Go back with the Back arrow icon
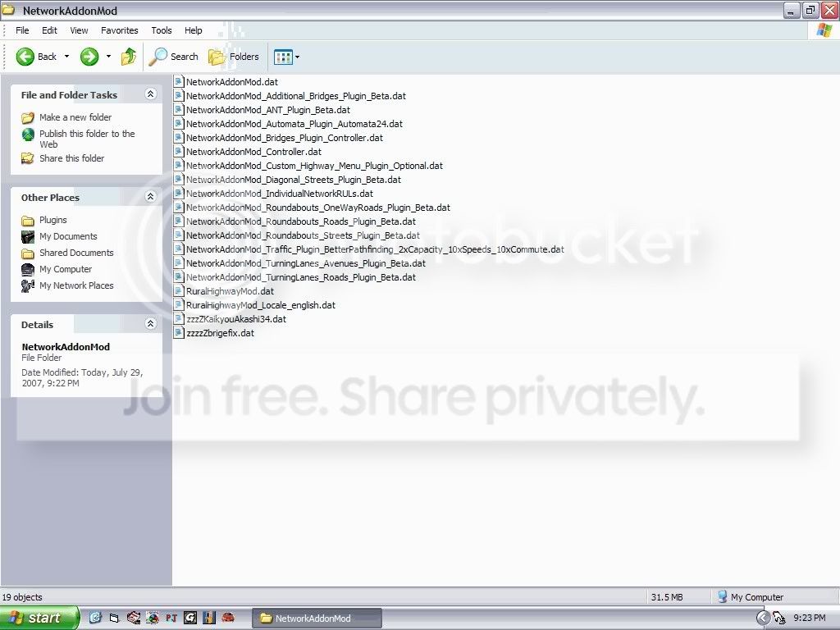The image size is (840, 630). point(25,57)
